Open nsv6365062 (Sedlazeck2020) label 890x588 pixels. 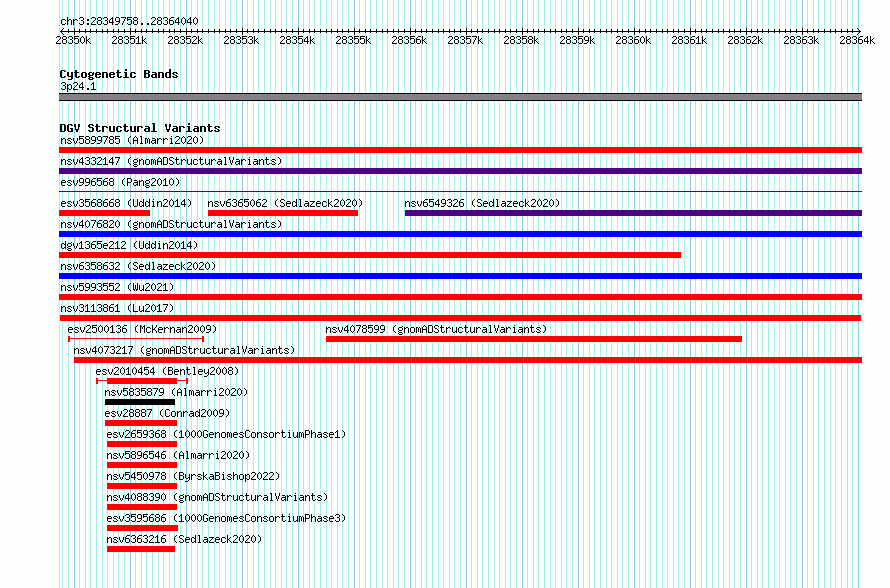click(285, 203)
